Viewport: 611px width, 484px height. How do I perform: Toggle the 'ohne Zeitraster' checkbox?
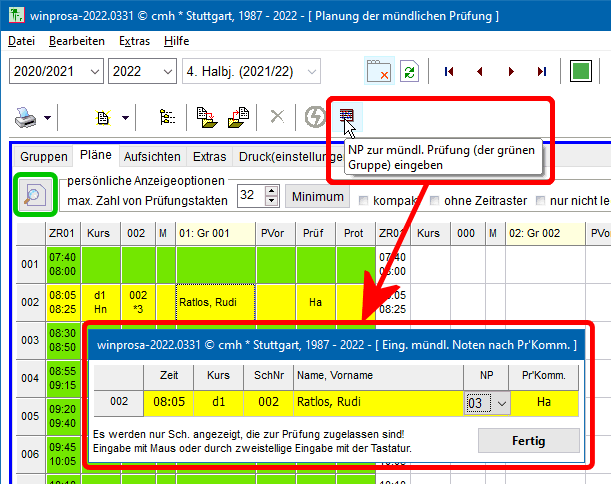[x=436, y=202]
